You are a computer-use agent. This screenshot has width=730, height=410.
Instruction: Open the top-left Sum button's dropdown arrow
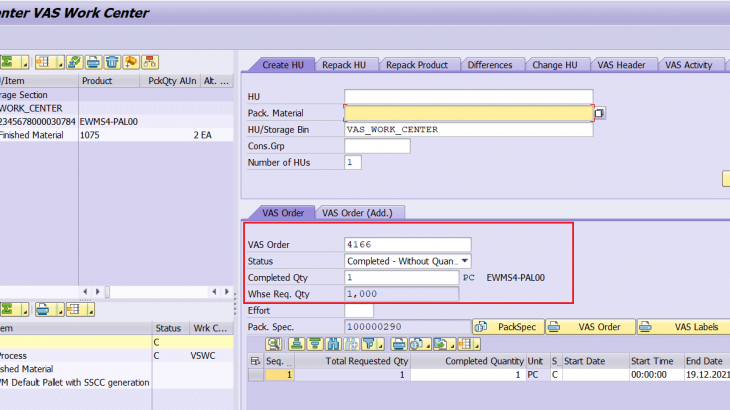(x=25, y=62)
